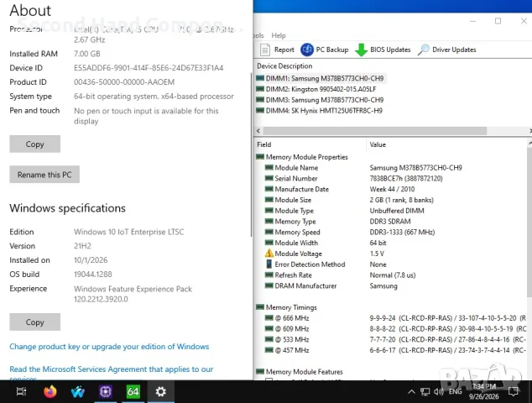Minimize the AIDA64 window
532x403 pixels.
472,21
